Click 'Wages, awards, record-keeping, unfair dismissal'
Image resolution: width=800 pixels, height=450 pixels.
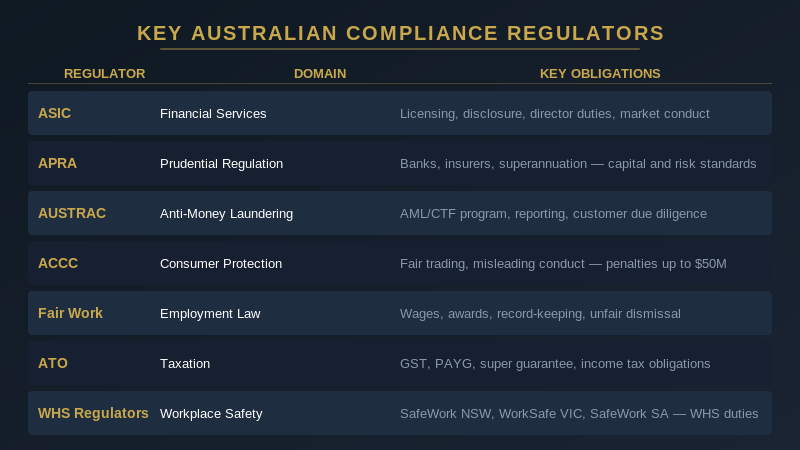coord(540,313)
